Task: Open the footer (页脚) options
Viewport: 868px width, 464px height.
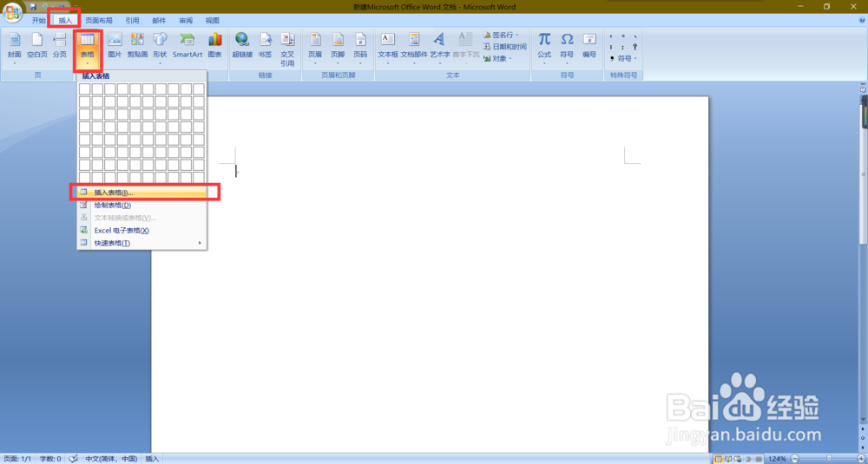Action: click(338, 48)
